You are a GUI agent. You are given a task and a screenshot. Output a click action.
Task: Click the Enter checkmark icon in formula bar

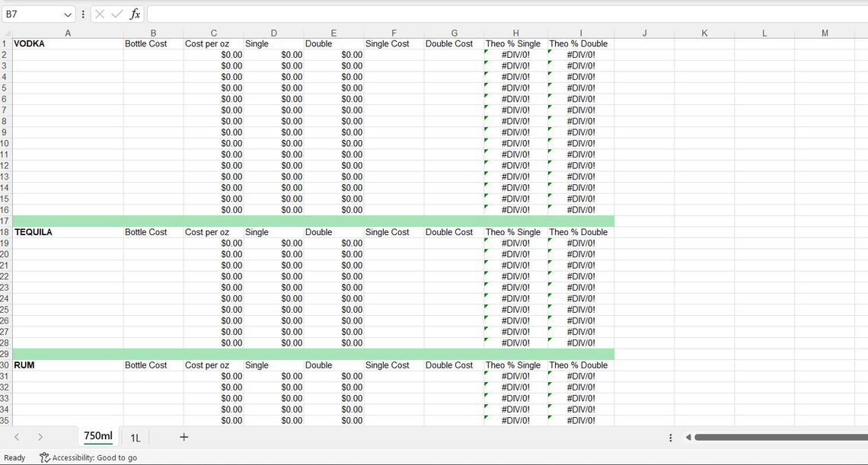[x=116, y=14]
